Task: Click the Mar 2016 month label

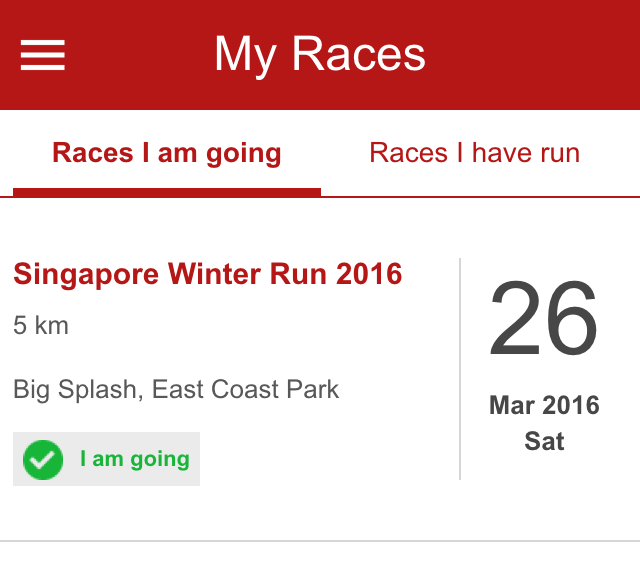Action: click(544, 405)
